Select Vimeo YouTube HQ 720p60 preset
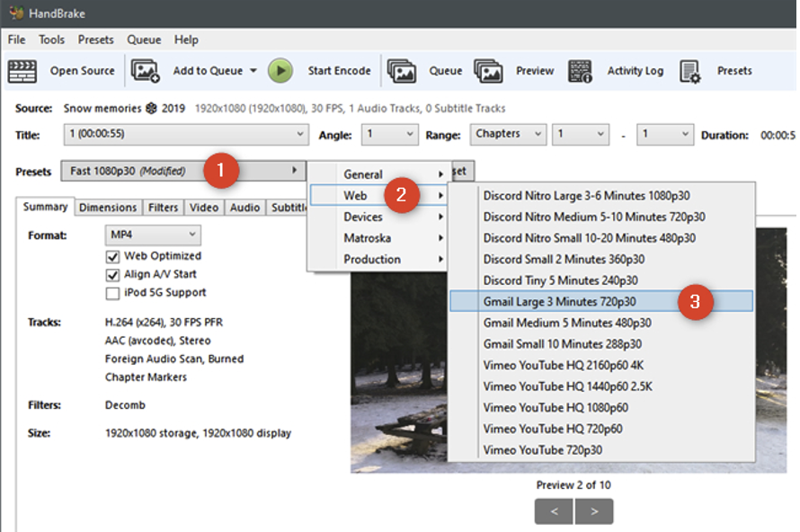 pos(601,429)
